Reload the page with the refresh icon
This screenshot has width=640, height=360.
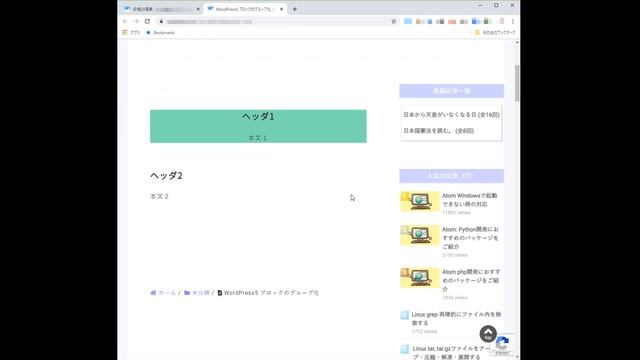[147, 21]
